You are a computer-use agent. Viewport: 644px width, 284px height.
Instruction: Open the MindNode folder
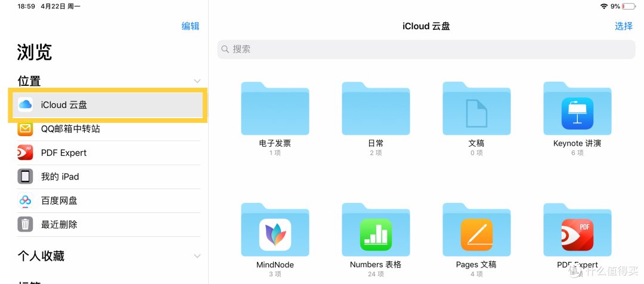pyautogui.click(x=275, y=229)
